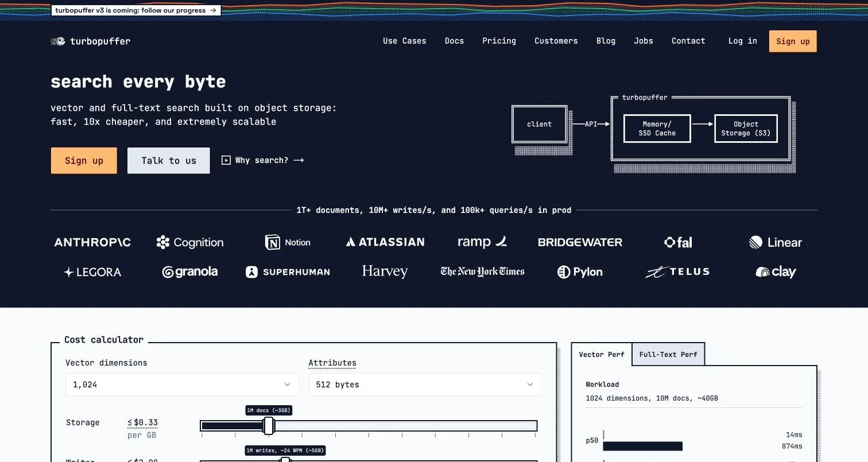Click the Sign up button in the header
The image size is (868, 462).
click(x=793, y=41)
